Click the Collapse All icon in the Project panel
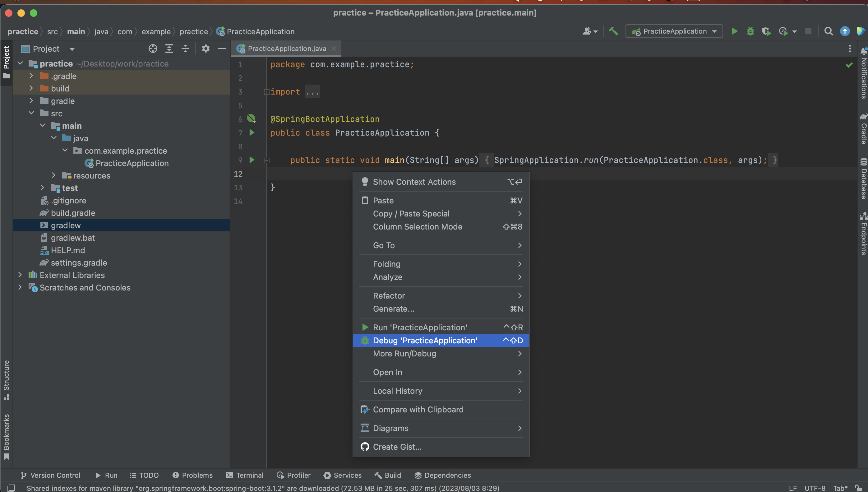Image resolution: width=868 pixels, height=492 pixels. pyautogui.click(x=185, y=49)
